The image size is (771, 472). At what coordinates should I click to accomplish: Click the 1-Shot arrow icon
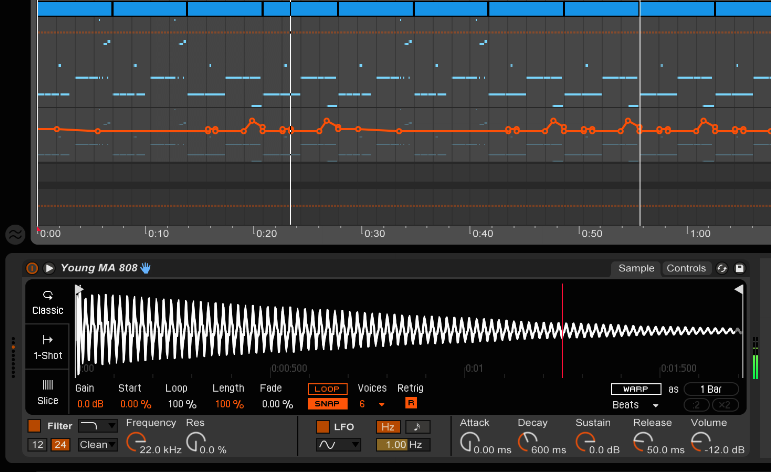pyautogui.click(x=48, y=340)
